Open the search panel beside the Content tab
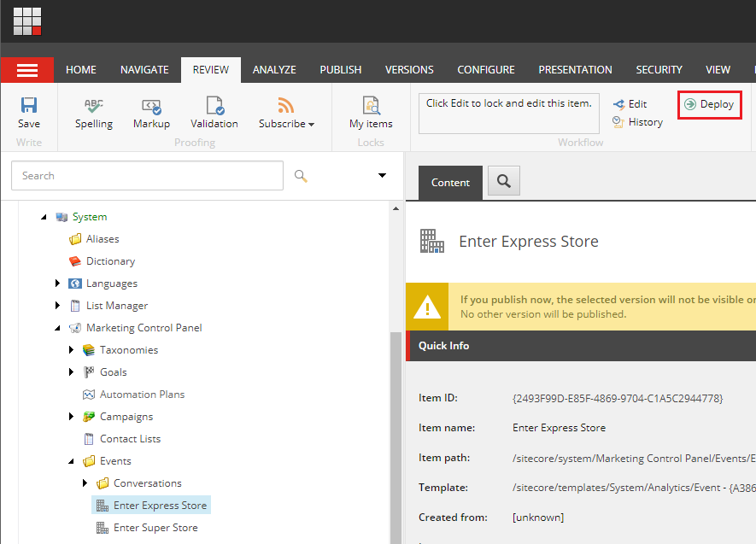The height and width of the screenshot is (544, 756). [503, 181]
